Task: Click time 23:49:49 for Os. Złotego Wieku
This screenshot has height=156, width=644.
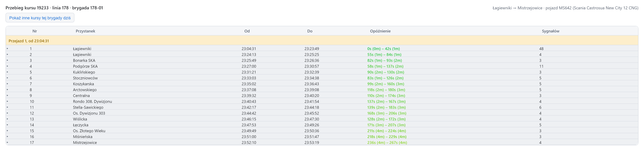Action: [249, 131]
